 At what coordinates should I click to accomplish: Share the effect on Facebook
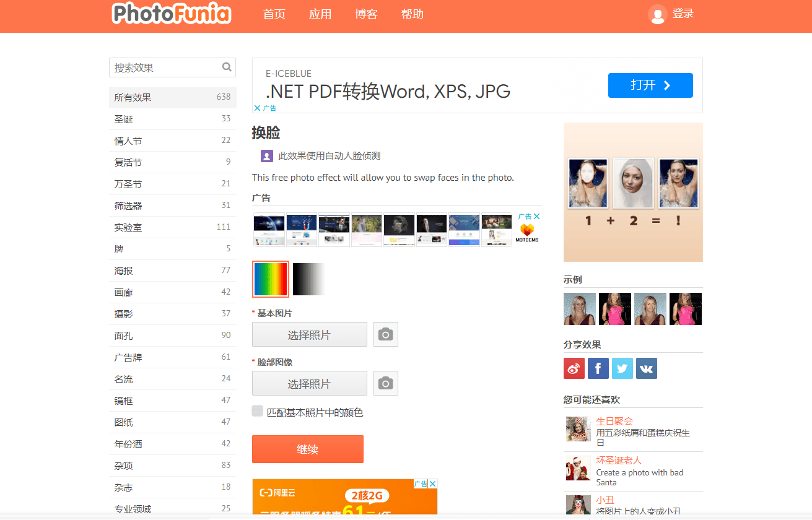598,368
